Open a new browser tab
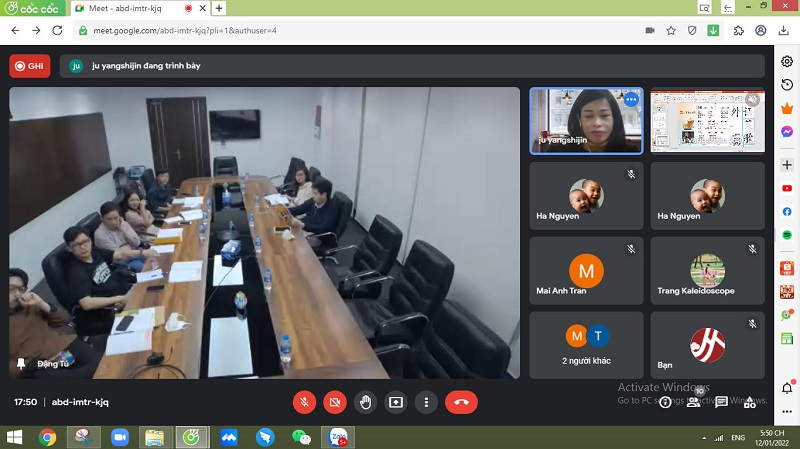 (219, 8)
